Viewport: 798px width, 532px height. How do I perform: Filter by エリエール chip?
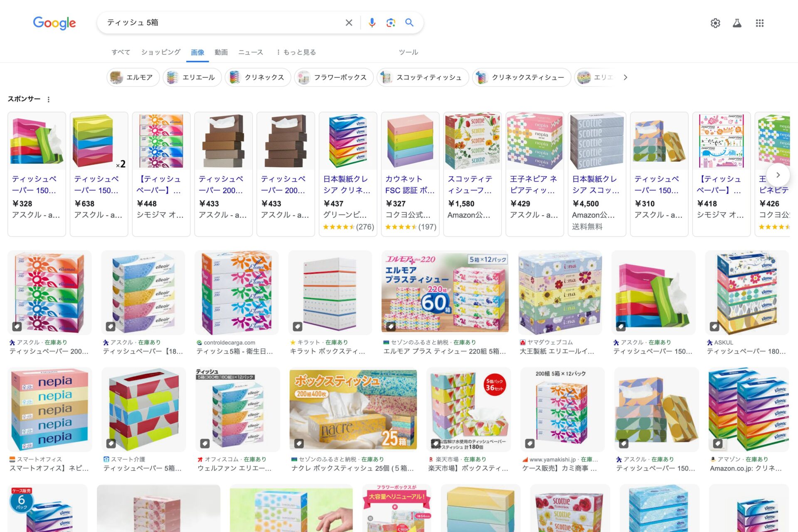pyautogui.click(x=192, y=77)
